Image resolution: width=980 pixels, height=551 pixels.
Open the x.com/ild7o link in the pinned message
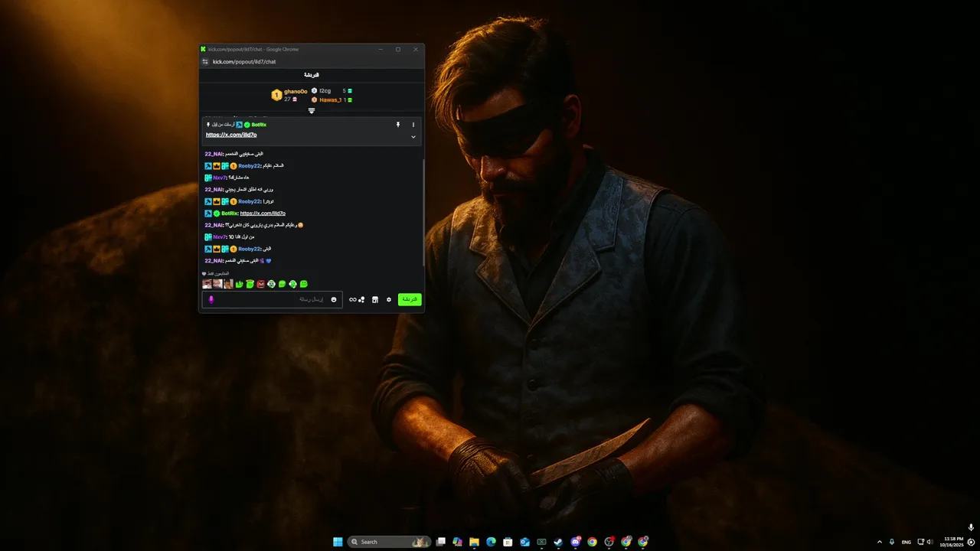[x=231, y=135]
